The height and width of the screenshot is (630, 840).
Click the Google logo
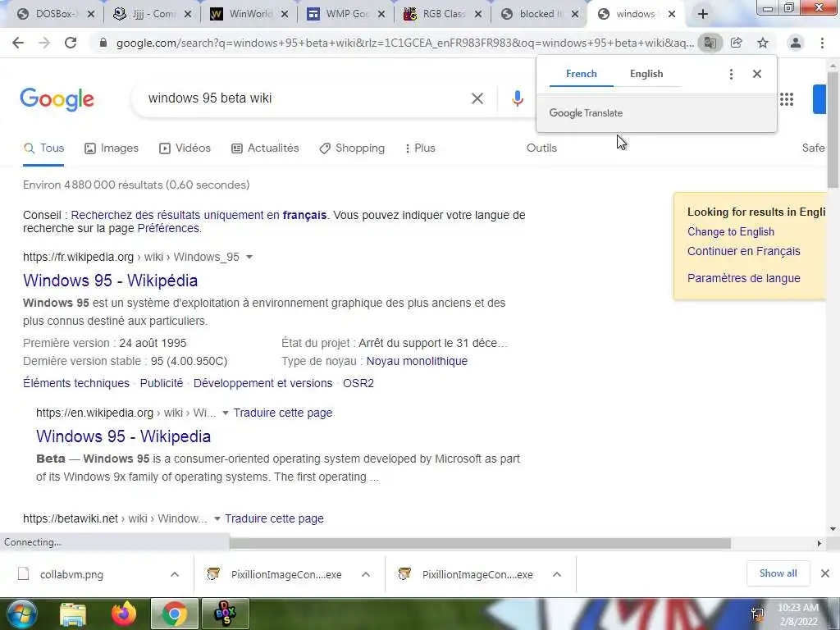(57, 99)
